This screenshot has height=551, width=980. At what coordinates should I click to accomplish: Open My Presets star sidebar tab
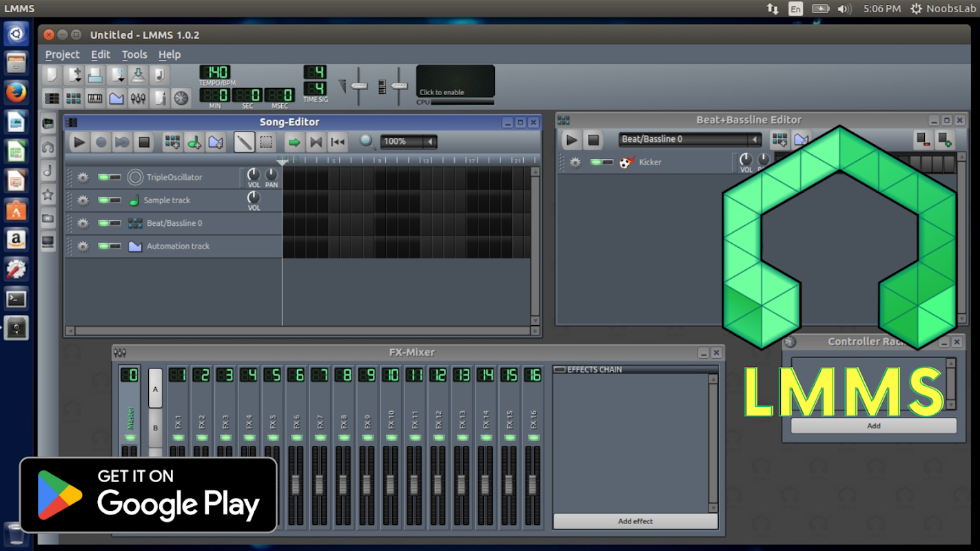coord(48,194)
